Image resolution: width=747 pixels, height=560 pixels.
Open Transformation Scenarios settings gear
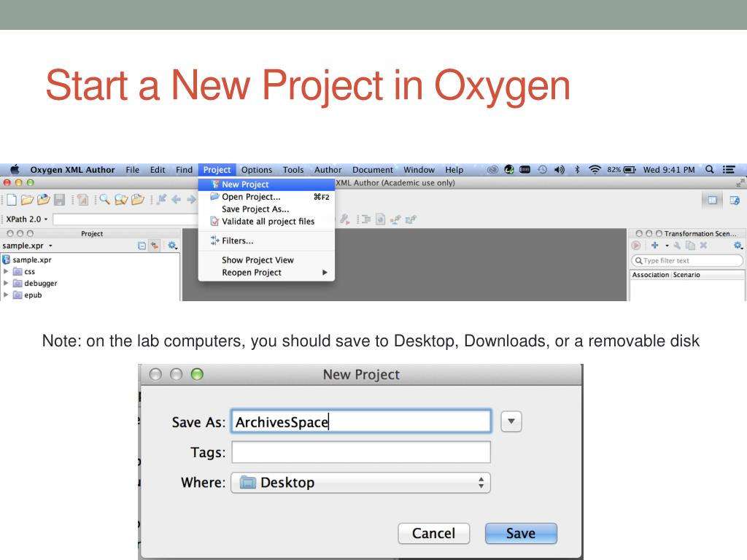(x=738, y=246)
